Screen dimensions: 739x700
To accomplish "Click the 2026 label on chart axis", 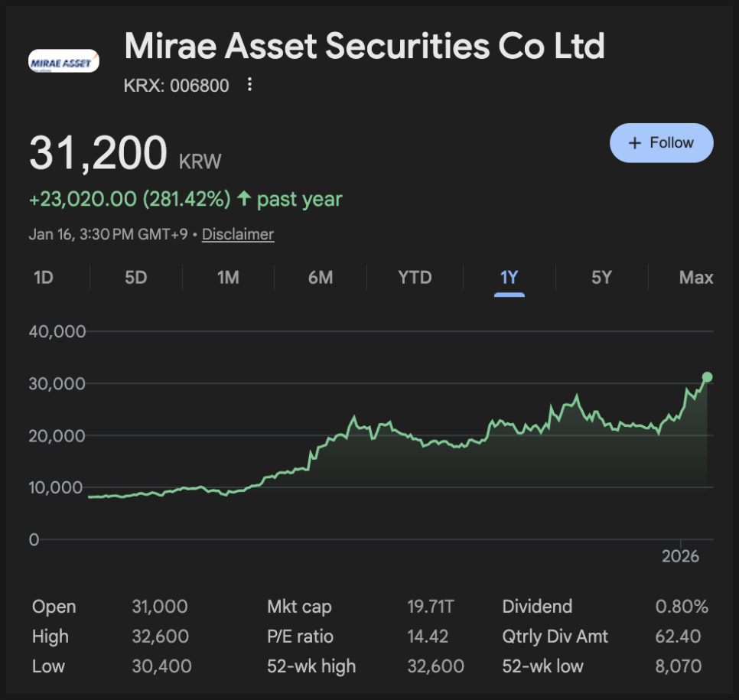I will pyautogui.click(x=680, y=556).
